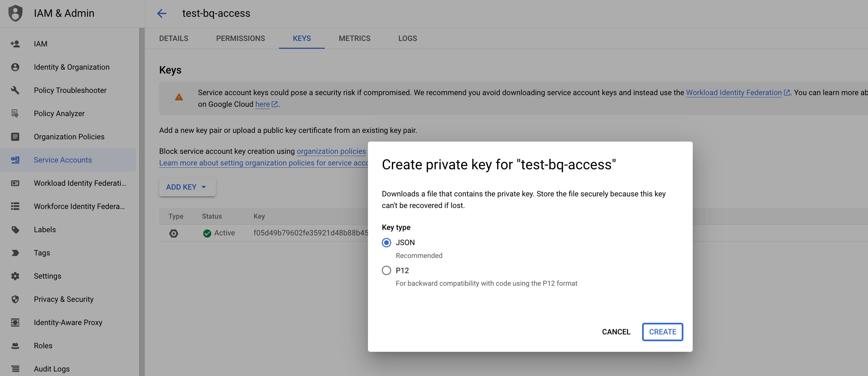This screenshot has width=868, height=376.
Task: Click the Labels tag icon in sidebar
Action: pos(15,230)
